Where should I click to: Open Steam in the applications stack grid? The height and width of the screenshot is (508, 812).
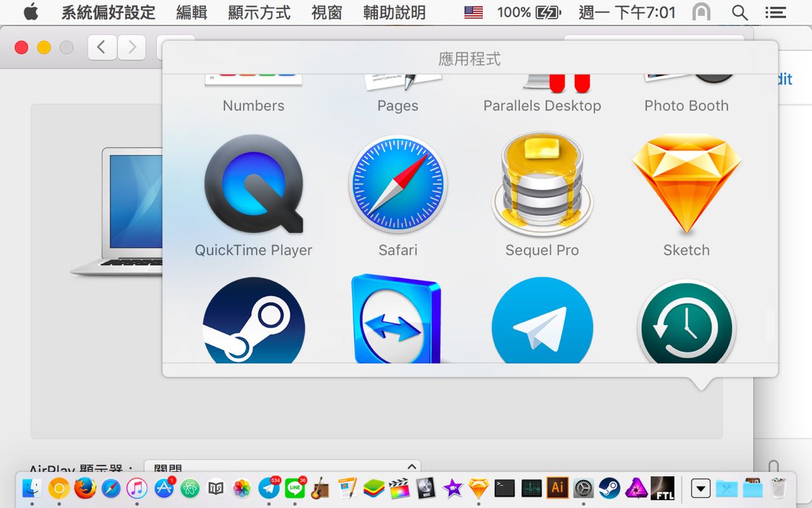(x=254, y=321)
